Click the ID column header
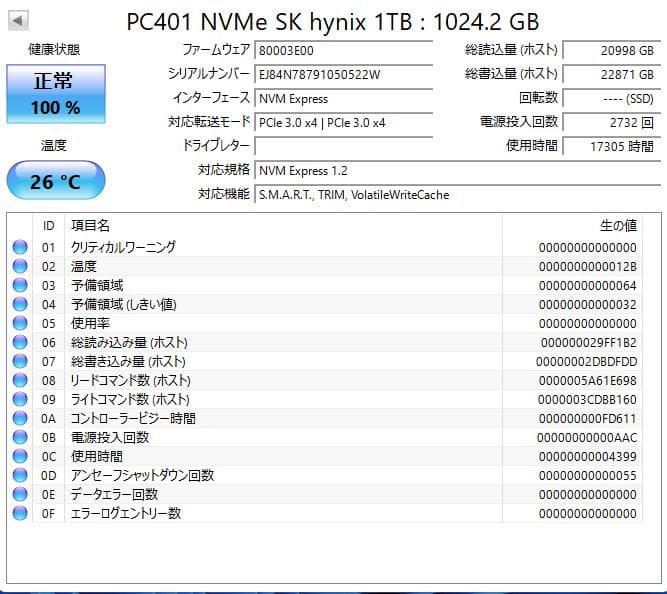 [48, 226]
